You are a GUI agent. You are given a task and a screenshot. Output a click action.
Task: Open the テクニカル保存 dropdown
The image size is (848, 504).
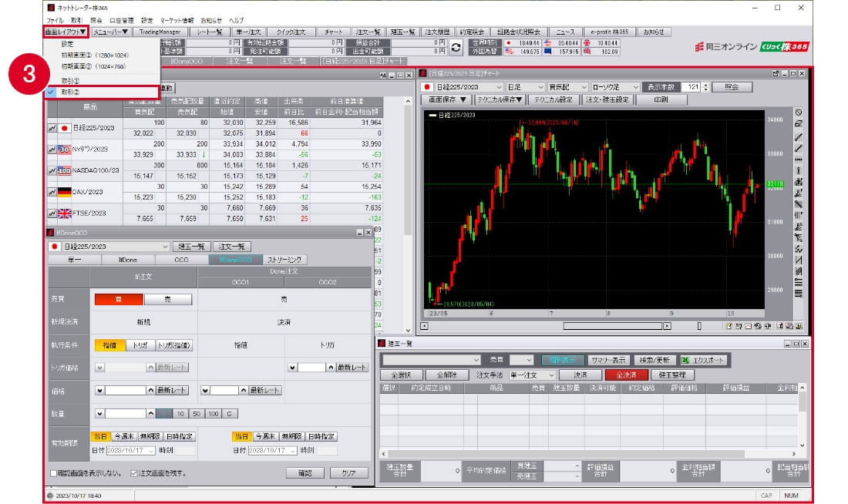[x=500, y=99]
